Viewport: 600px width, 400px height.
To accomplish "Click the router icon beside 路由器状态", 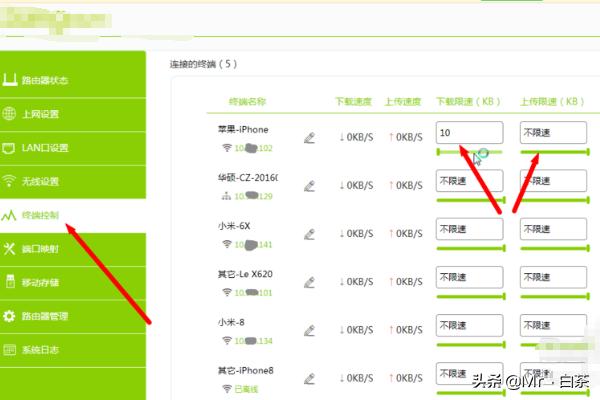I will [x=10, y=80].
